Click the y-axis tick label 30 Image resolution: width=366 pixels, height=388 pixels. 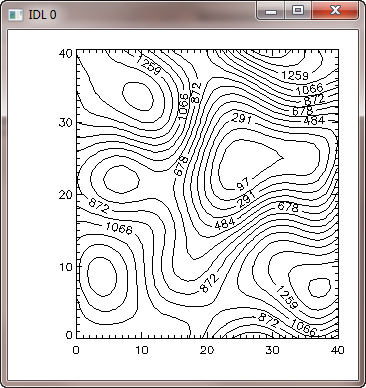[x=66, y=122]
